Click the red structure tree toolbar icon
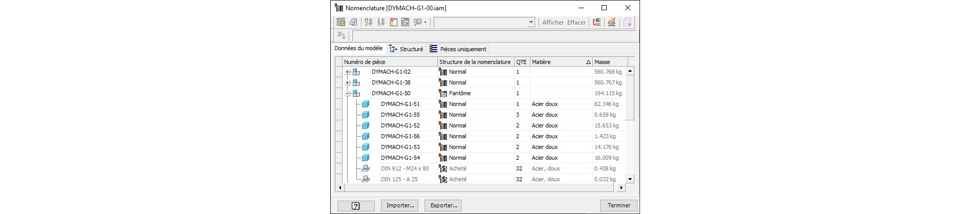Image resolution: width=980 pixels, height=214 pixels. click(596, 22)
